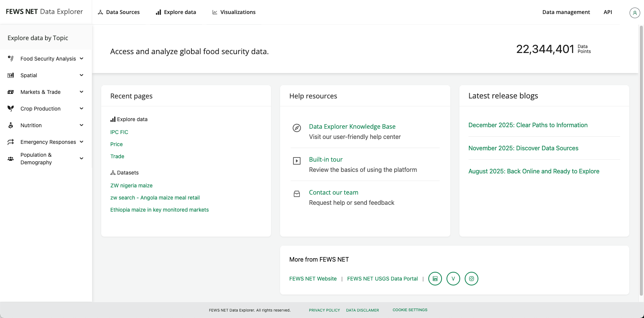The width and height of the screenshot is (644, 318).
Task: Expand Population & Demography dropdown arrow
Action: (x=81, y=159)
